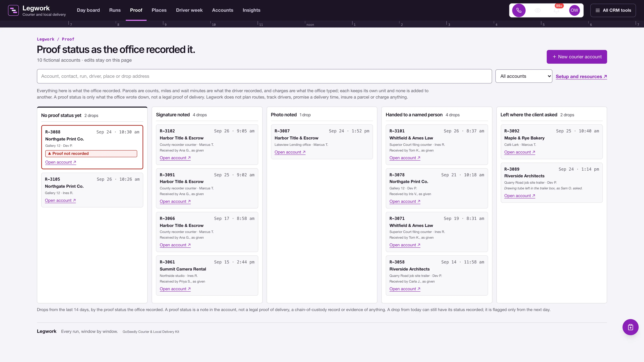Open account for run R-3088
The image size is (644, 362).
[61, 162]
